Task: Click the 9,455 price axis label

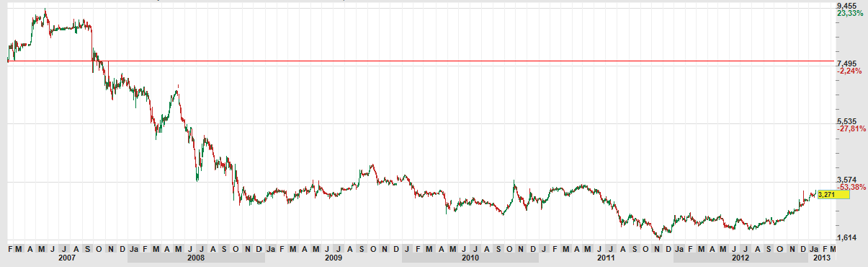Action: point(846,6)
